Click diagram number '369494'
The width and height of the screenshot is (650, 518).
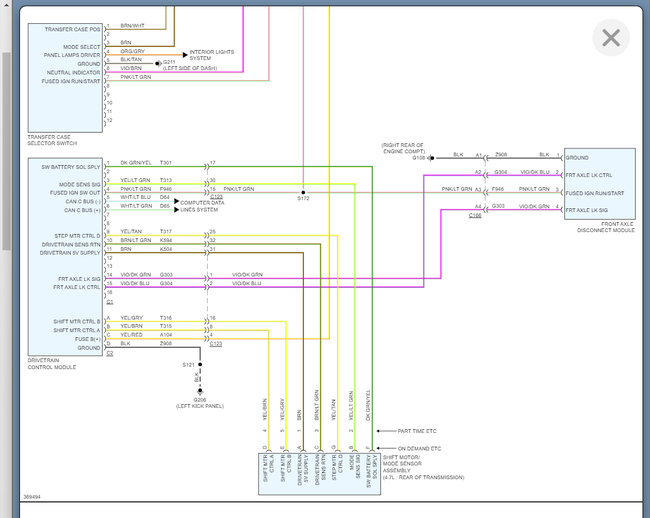32,497
